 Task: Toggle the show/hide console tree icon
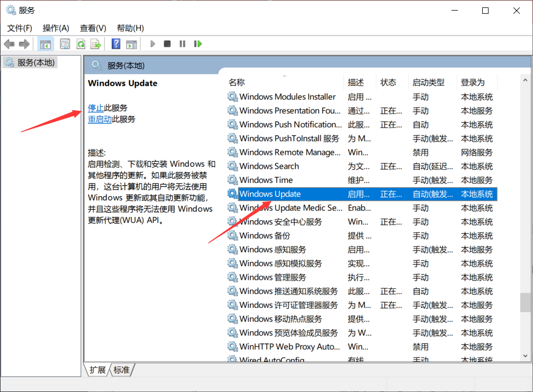[x=45, y=44]
